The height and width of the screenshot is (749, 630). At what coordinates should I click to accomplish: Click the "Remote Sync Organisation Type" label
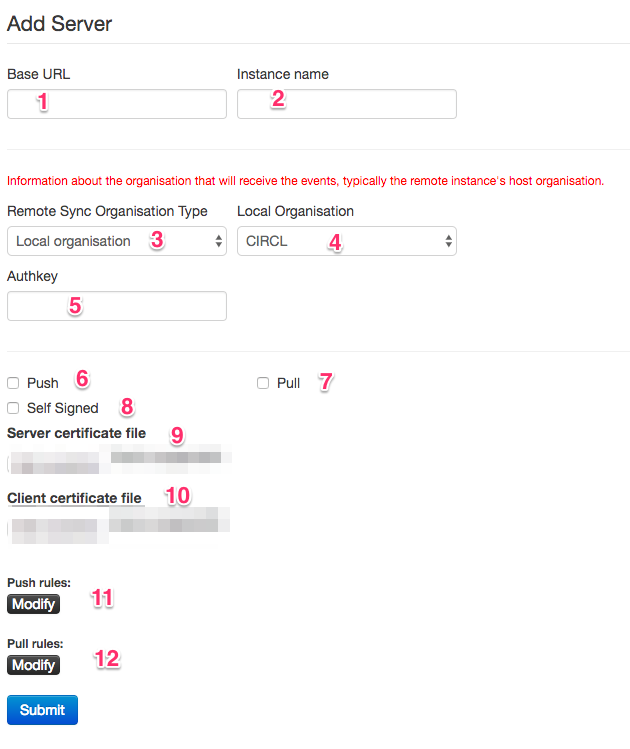(107, 211)
